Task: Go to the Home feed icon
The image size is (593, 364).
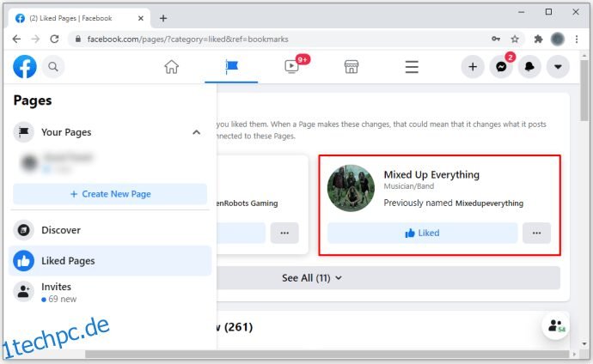Action: (171, 67)
